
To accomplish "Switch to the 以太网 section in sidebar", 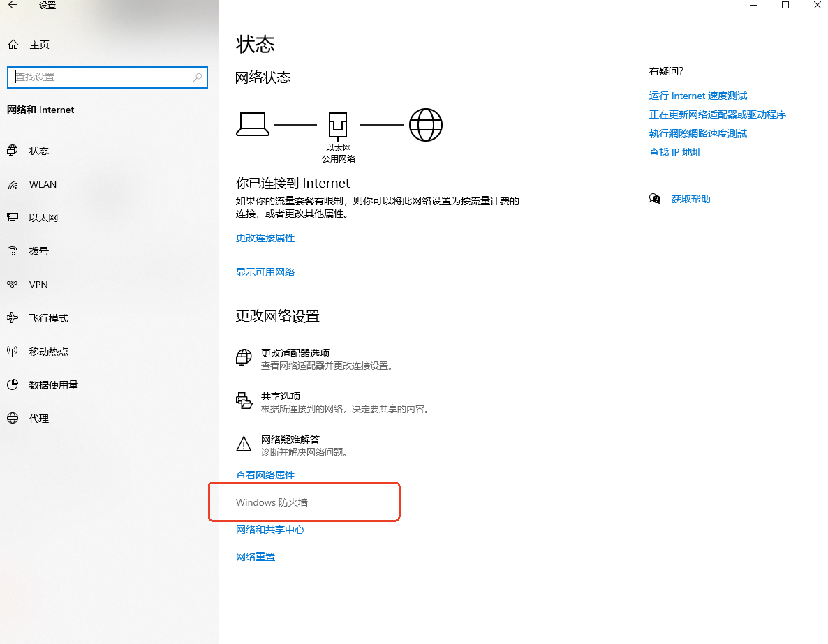I will tap(13, 218).
